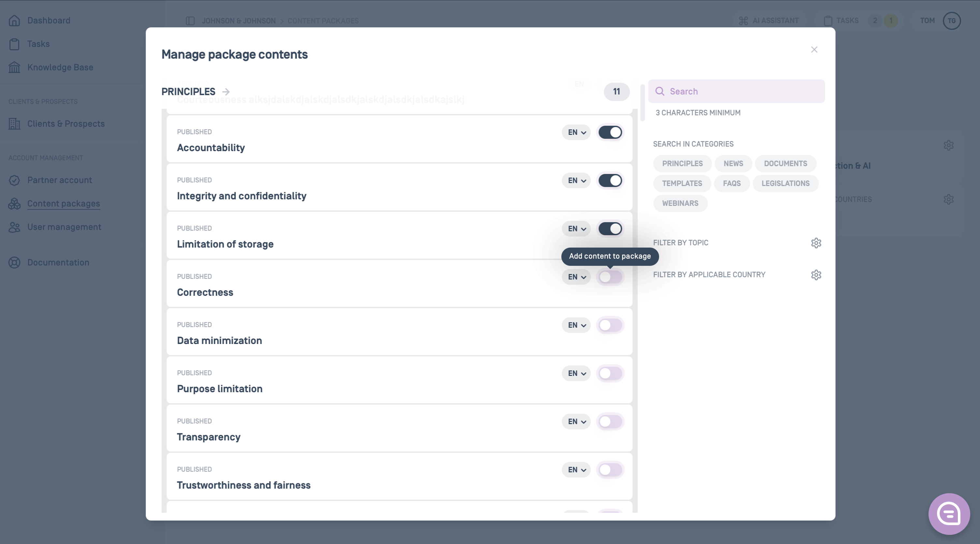Viewport: 980px width, 544px height.
Task: Expand EN dropdown for Data minimization
Action: coord(576,325)
